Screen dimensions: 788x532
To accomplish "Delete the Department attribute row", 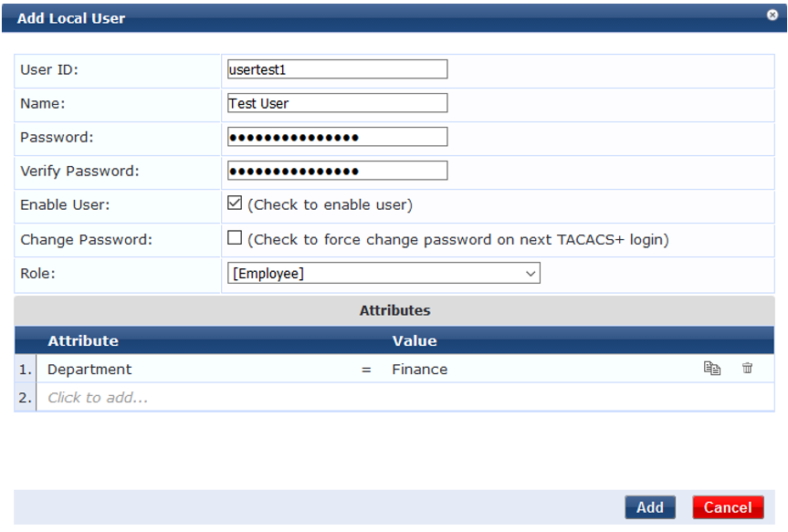I will 748,369.
